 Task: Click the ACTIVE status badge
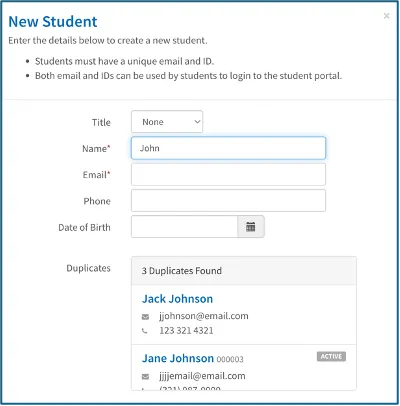pos(331,356)
